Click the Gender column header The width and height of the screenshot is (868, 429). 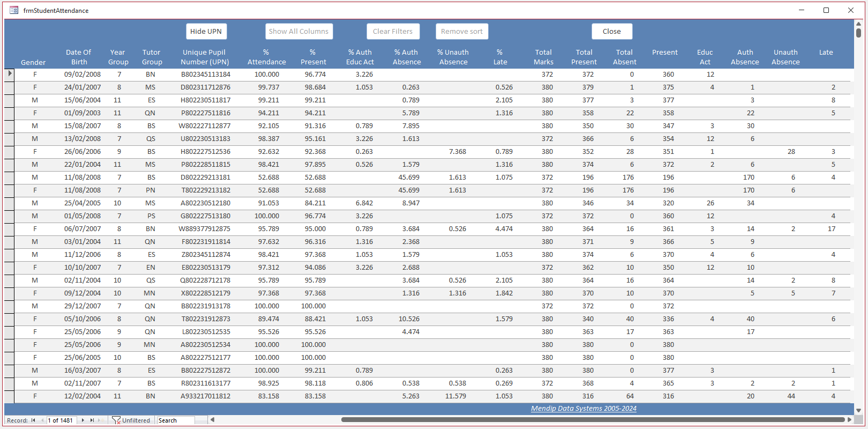tap(33, 62)
